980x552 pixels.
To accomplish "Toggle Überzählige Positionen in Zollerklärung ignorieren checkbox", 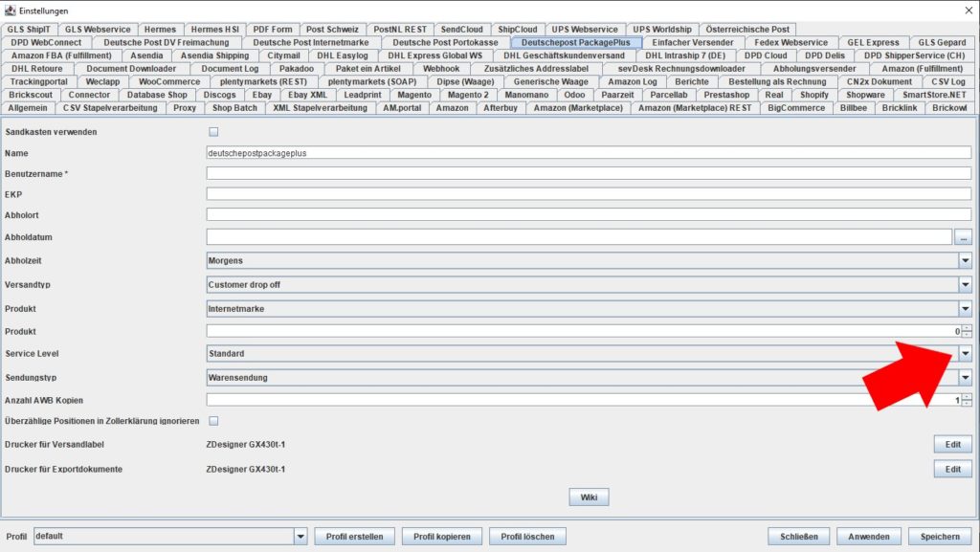I will point(213,421).
